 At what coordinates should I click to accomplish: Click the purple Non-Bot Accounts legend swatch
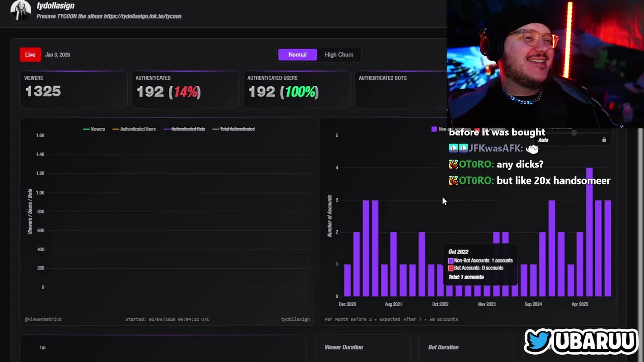(434, 129)
